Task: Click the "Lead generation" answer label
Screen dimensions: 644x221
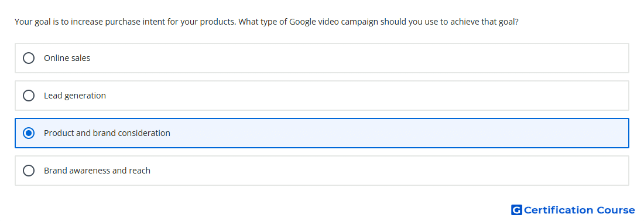Action: point(75,96)
